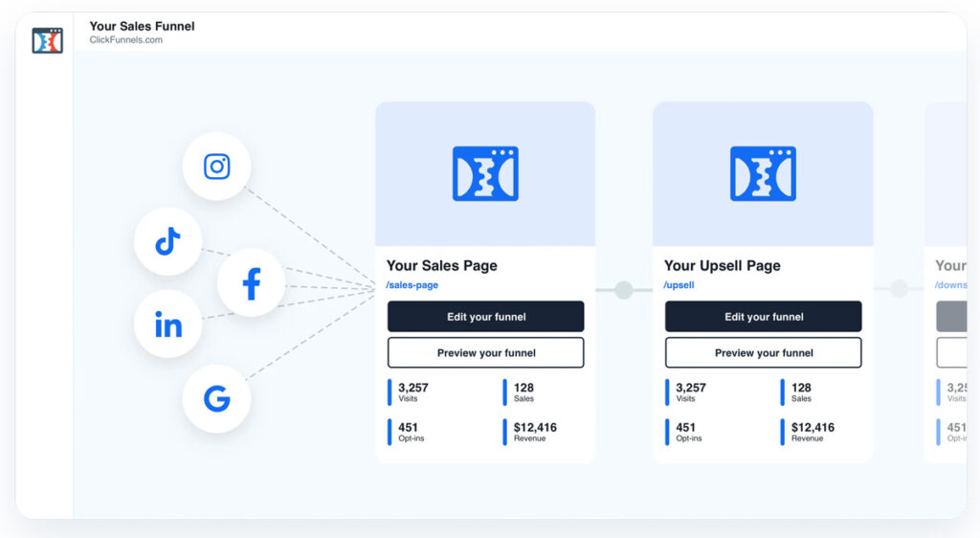Open the Sales Page funnel thumbnail
This screenshot has height=538, width=980.
(x=485, y=173)
